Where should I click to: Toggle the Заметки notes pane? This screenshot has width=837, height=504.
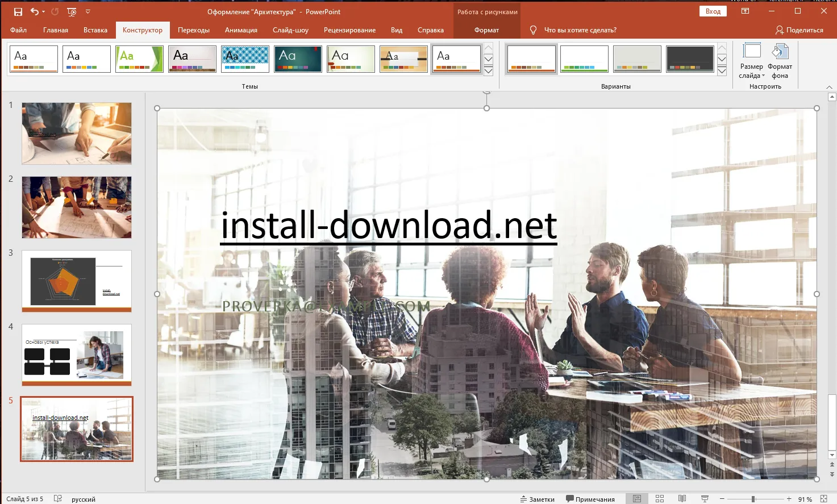click(538, 499)
